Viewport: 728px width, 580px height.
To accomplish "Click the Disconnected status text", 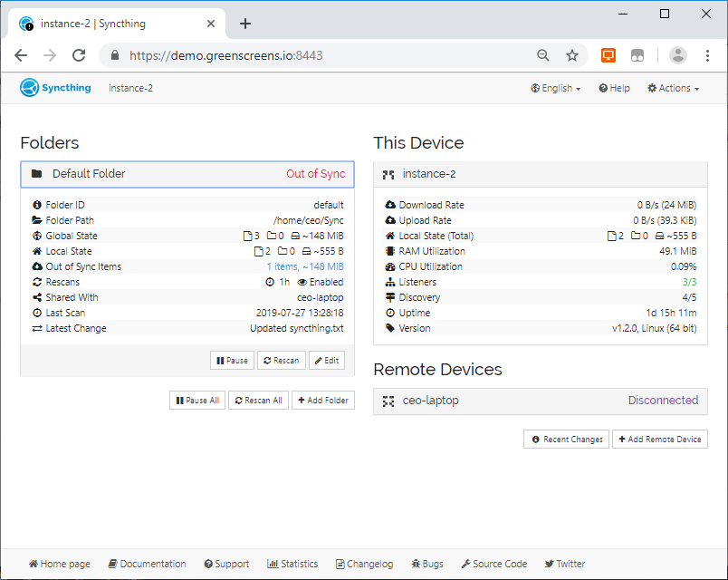I will [x=663, y=401].
